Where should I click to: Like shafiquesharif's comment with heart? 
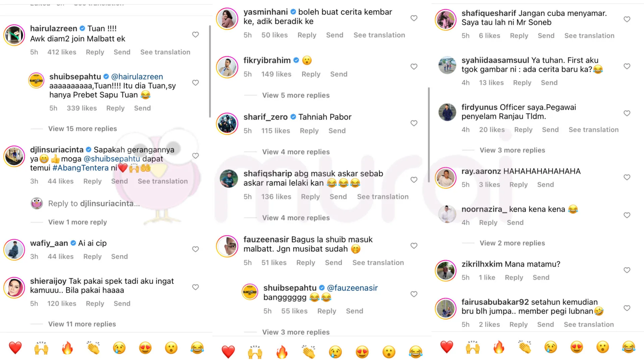click(x=627, y=19)
